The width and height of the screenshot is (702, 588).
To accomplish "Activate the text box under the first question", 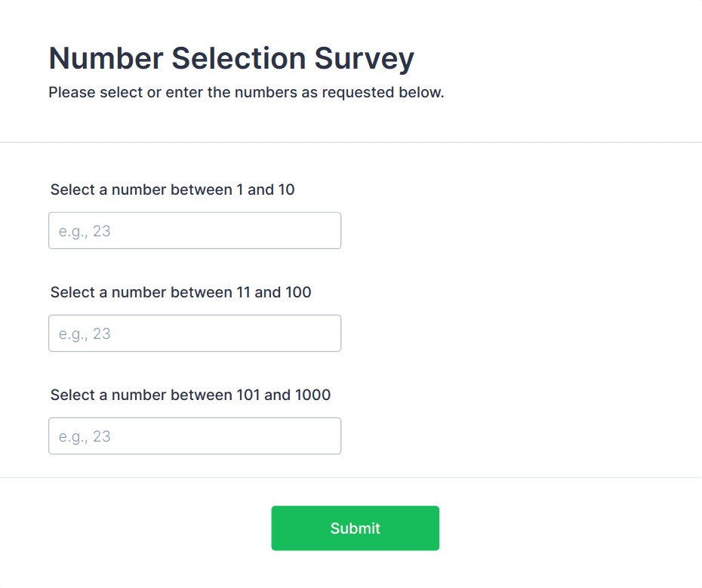I will pyautogui.click(x=195, y=230).
